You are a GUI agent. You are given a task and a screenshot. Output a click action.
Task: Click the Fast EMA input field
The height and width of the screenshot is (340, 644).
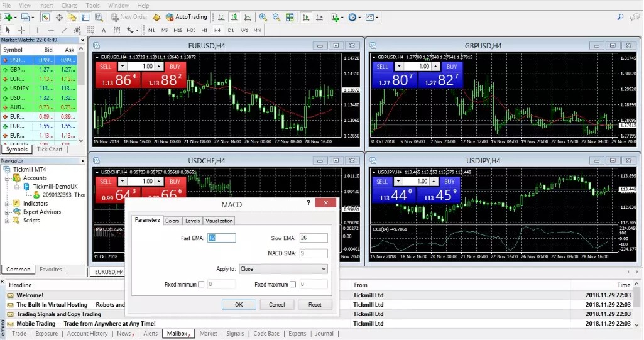(221, 238)
